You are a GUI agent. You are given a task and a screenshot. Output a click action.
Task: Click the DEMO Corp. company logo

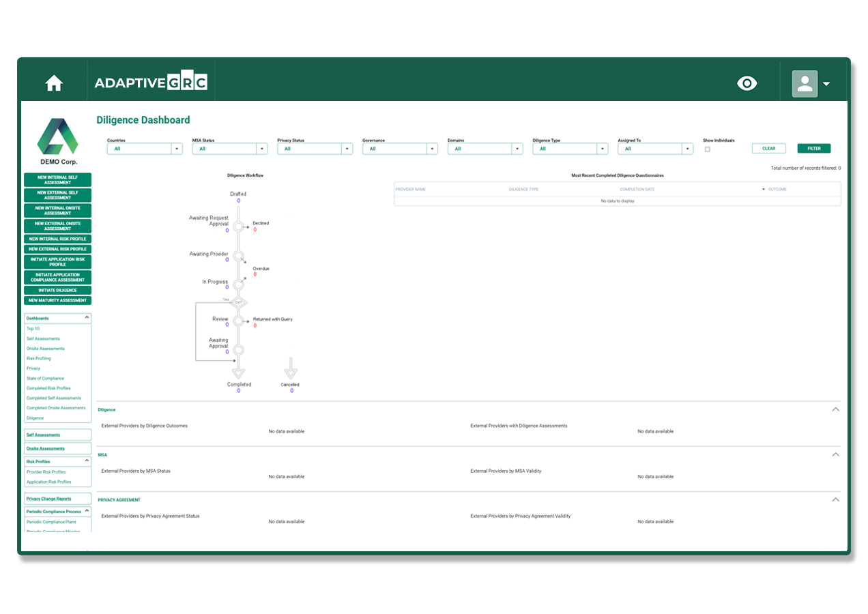click(57, 136)
